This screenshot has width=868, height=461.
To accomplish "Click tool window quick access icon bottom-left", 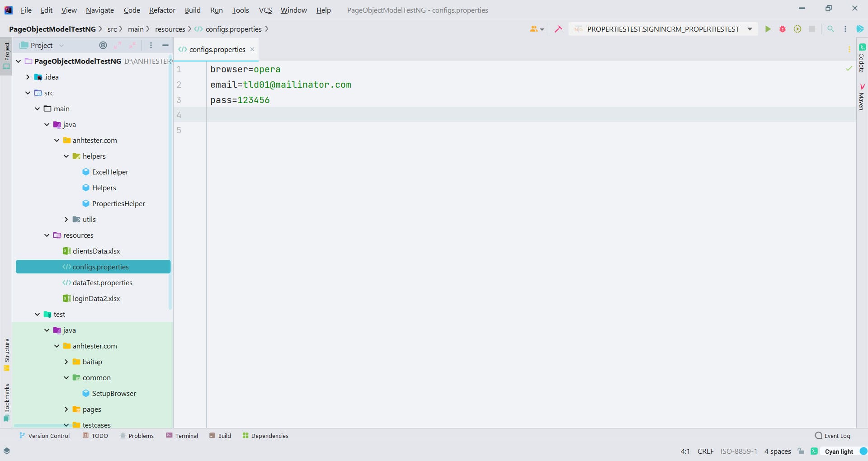I will pyautogui.click(x=7, y=451).
